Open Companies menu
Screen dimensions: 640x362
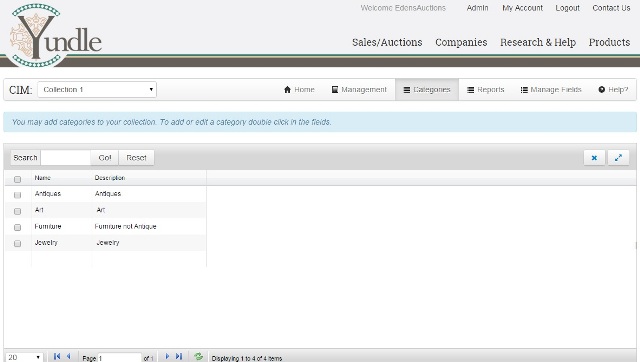pyautogui.click(x=461, y=42)
